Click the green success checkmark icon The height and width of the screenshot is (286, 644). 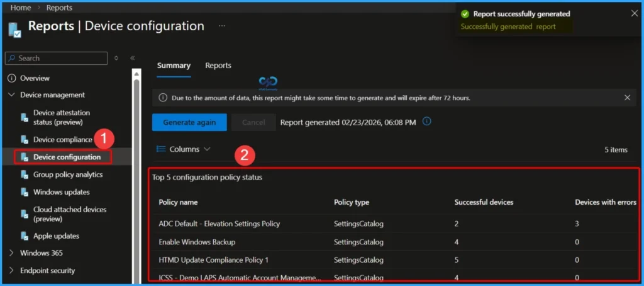tap(465, 14)
